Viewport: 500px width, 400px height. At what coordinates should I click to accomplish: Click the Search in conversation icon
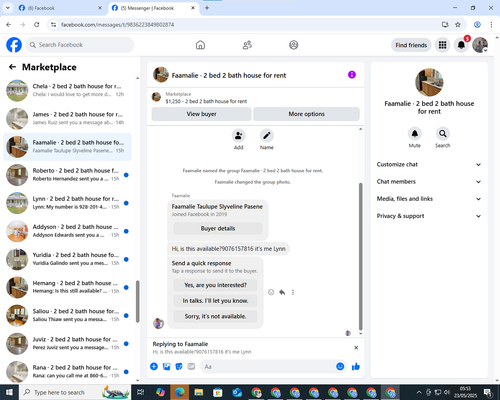pos(443,134)
